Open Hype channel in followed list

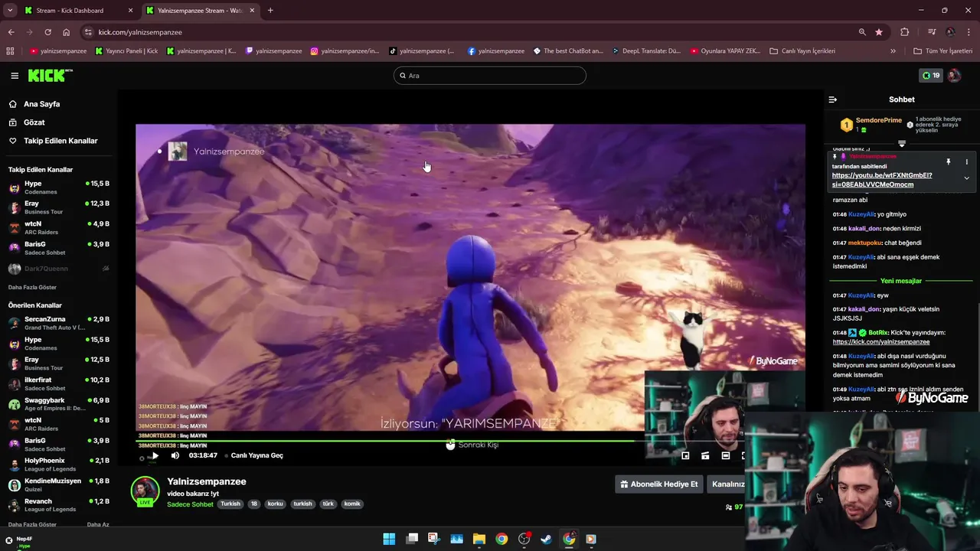click(x=59, y=187)
